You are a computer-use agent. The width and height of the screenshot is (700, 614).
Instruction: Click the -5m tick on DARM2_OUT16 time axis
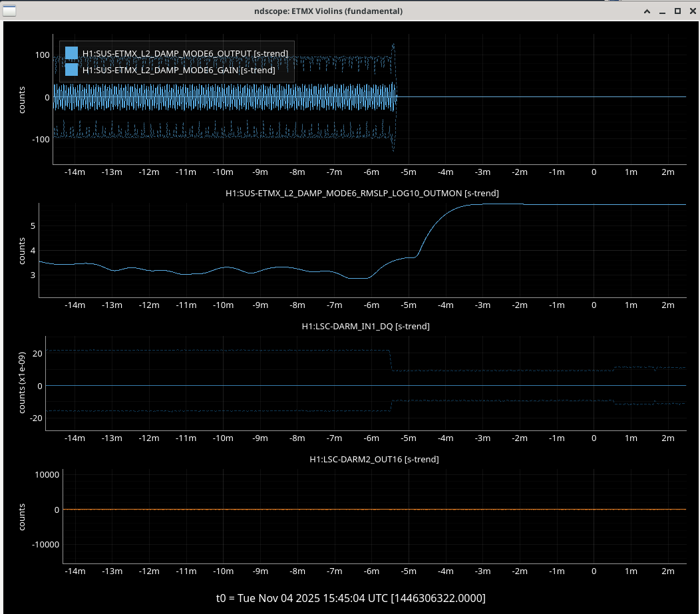(x=409, y=571)
